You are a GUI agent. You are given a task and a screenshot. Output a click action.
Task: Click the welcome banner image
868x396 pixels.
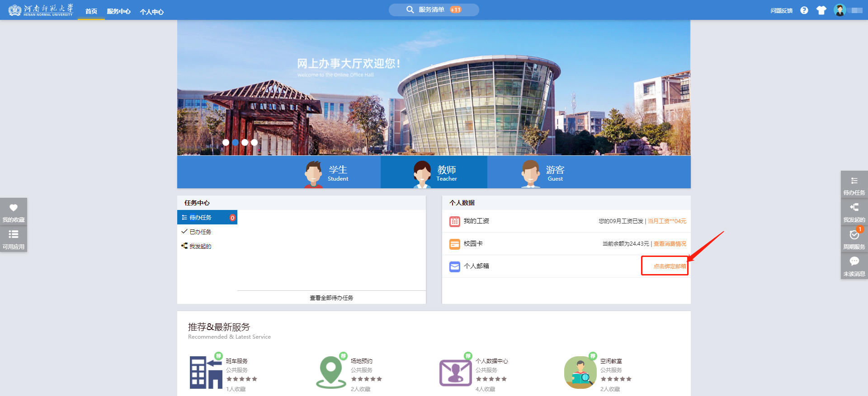point(434,88)
